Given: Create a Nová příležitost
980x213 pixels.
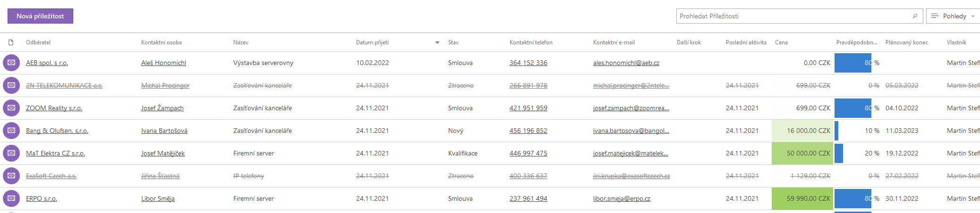Looking at the screenshot, I should pyautogui.click(x=40, y=16).
